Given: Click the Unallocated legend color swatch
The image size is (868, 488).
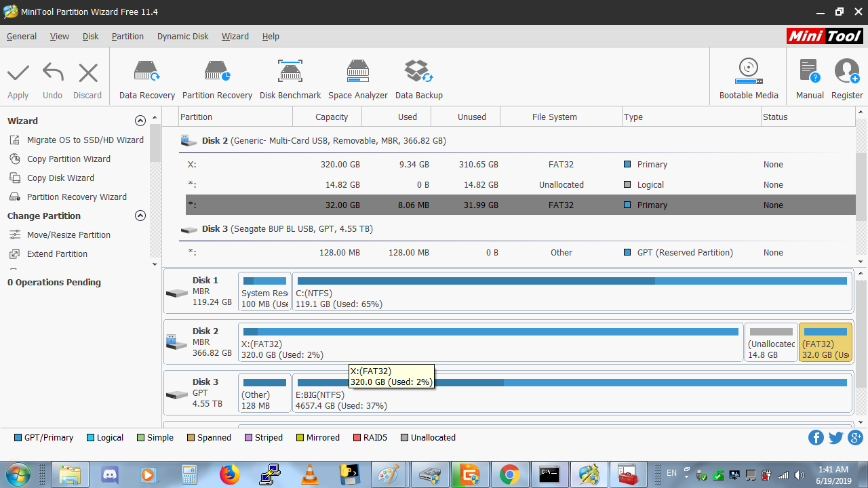Looking at the screenshot, I should pyautogui.click(x=404, y=438).
